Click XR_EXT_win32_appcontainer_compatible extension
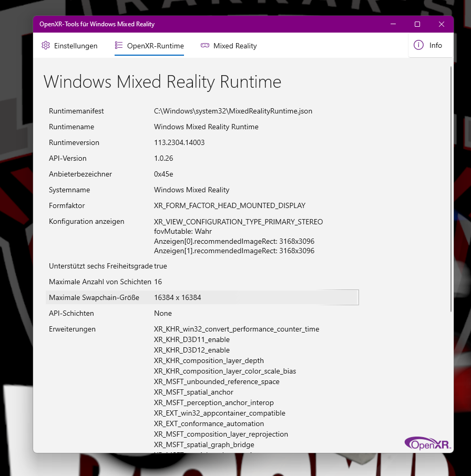 coord(220,413)
